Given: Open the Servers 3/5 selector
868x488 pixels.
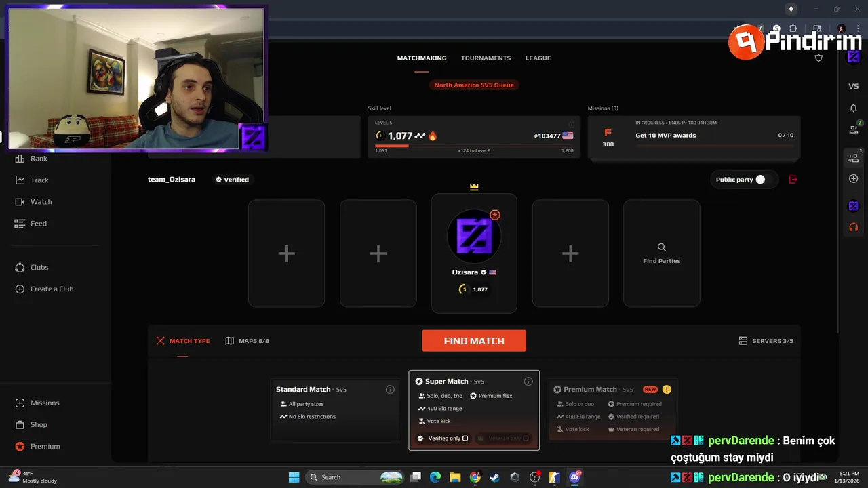Looking at the screenshot, I should click(x=766, y=341).
